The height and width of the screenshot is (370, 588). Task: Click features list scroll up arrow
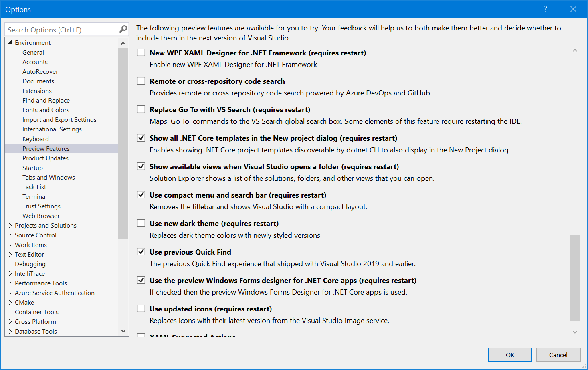tap(575, 51)
